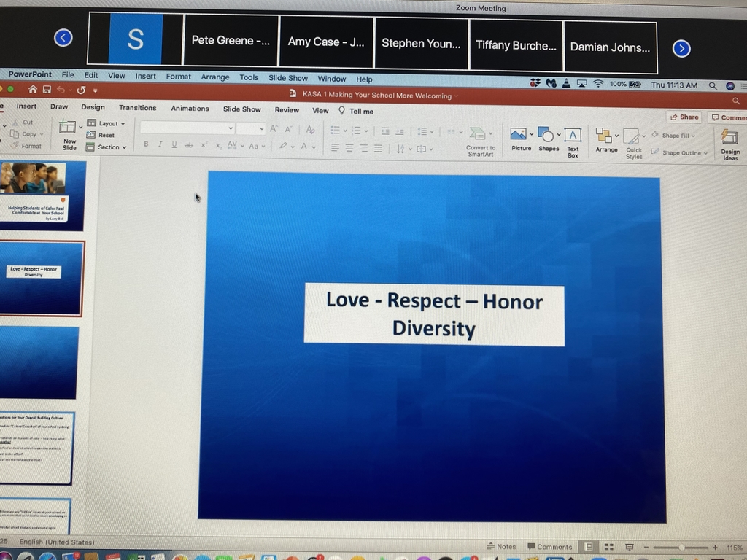Open the File menu in menu bar

point(68,75)
